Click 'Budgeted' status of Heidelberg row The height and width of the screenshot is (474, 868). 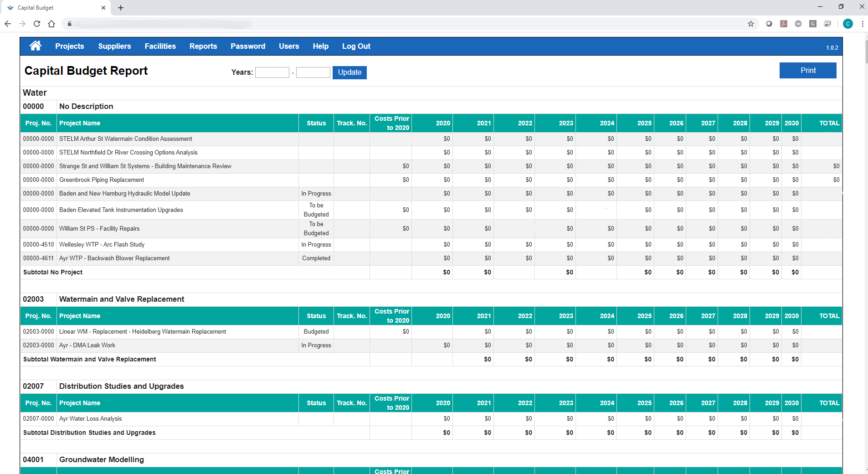coord(316,332)
